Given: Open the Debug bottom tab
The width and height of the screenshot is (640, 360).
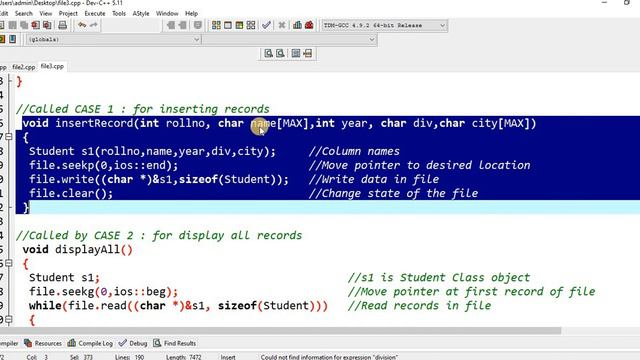Looking at the screenshot, I should [133, 343].
